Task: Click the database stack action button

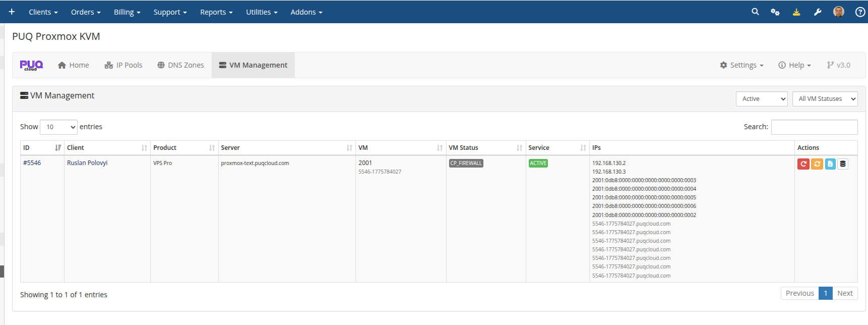Action: click(x=843, y=164)
